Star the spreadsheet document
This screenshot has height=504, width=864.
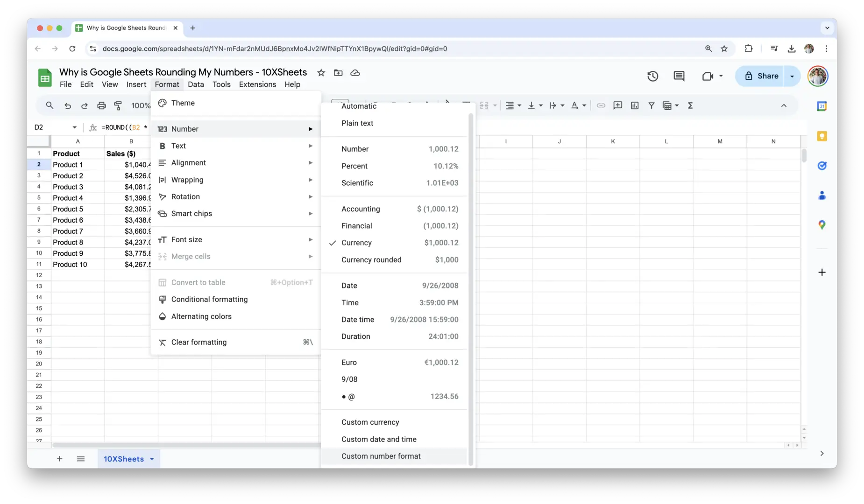(x=321, y=73)
